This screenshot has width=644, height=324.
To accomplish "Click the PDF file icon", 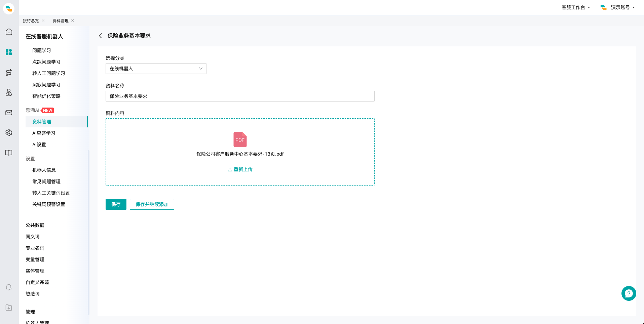I will 240,139.
